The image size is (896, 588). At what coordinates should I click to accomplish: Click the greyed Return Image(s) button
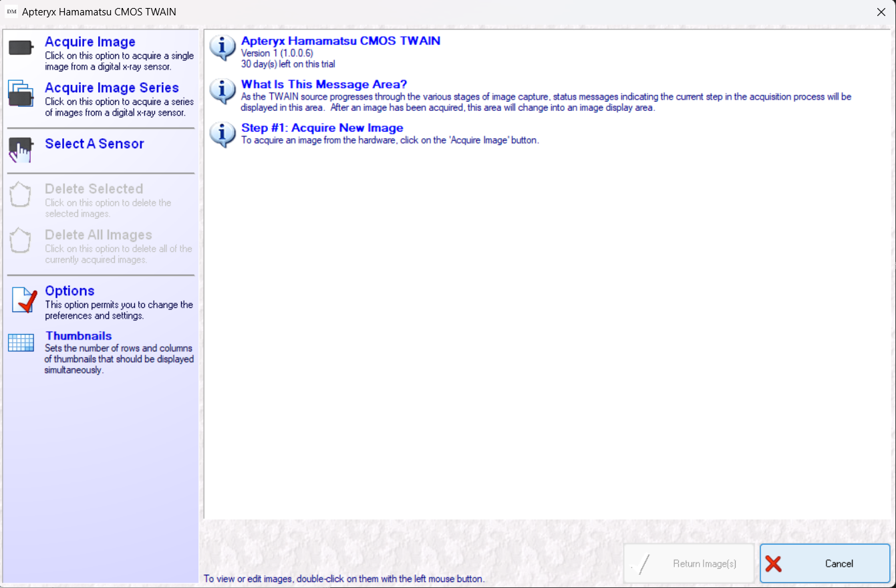[x=689, y=563]
